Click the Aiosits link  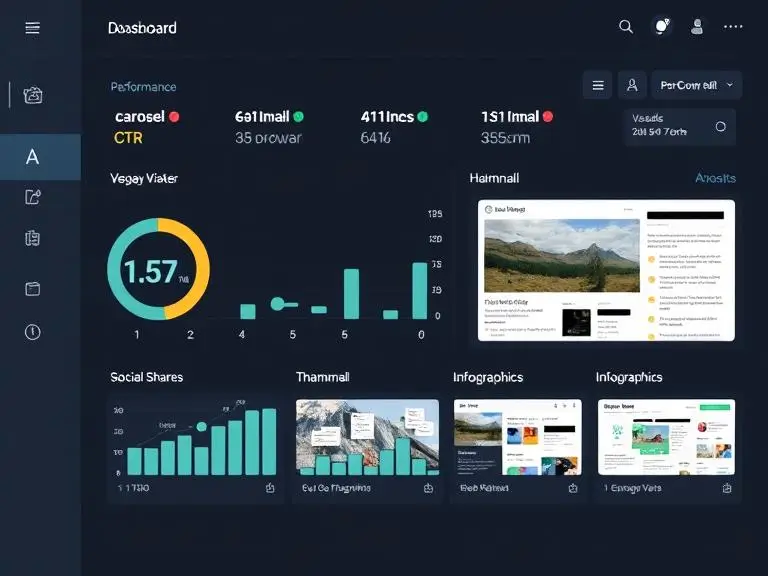pyautogui.click(x=716, y=178)
